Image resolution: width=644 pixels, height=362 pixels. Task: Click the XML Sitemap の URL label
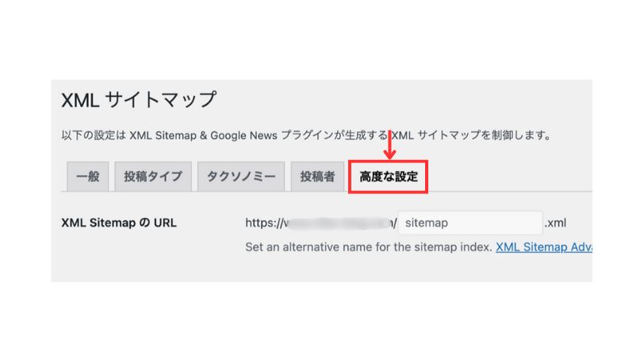[118, 223]
